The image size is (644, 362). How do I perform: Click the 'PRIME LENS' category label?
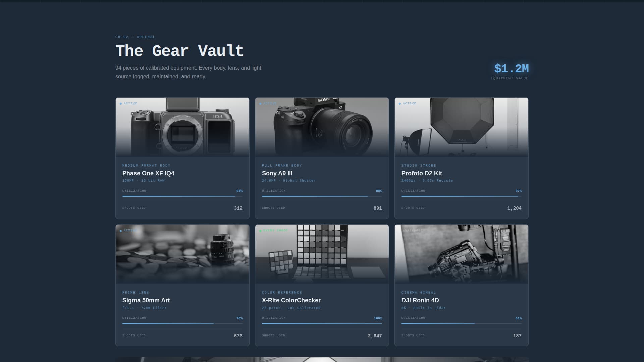pos(136,293)
